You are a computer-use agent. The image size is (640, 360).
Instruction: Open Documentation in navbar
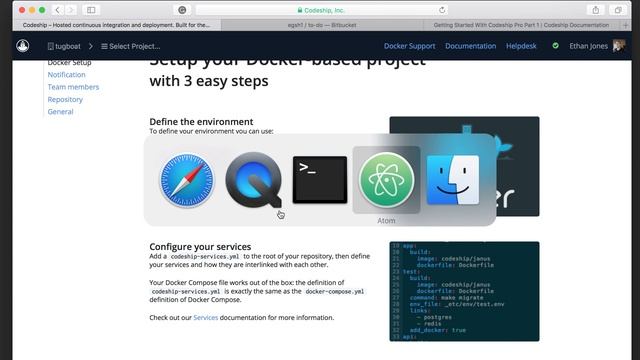click(471, 46)
